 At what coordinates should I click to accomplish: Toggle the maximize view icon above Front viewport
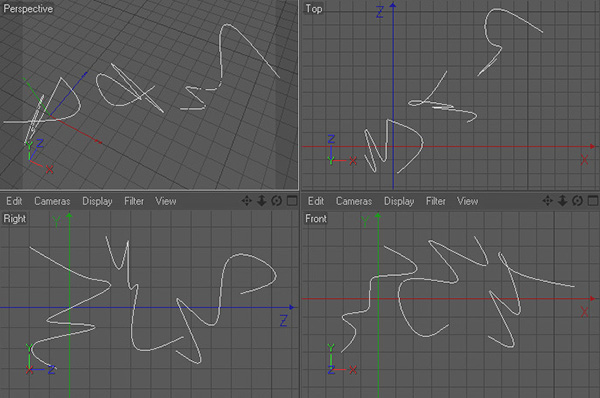click(x=593, y=201)
